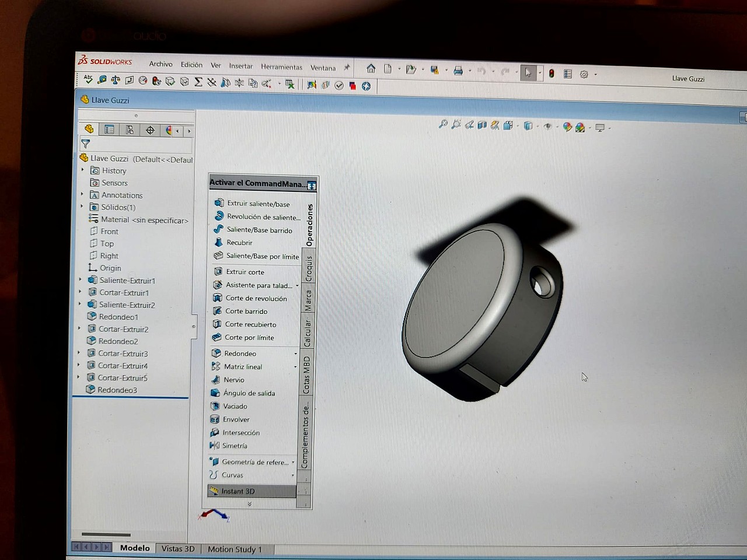Click the Rebuild traffic light icon
This screenshot has height=560, width=747.
[551, 73]
